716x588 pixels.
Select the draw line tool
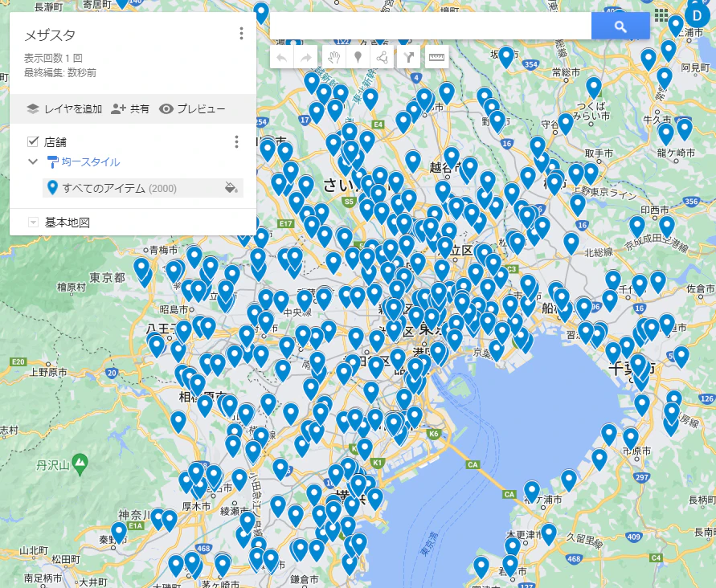[382, 58]
